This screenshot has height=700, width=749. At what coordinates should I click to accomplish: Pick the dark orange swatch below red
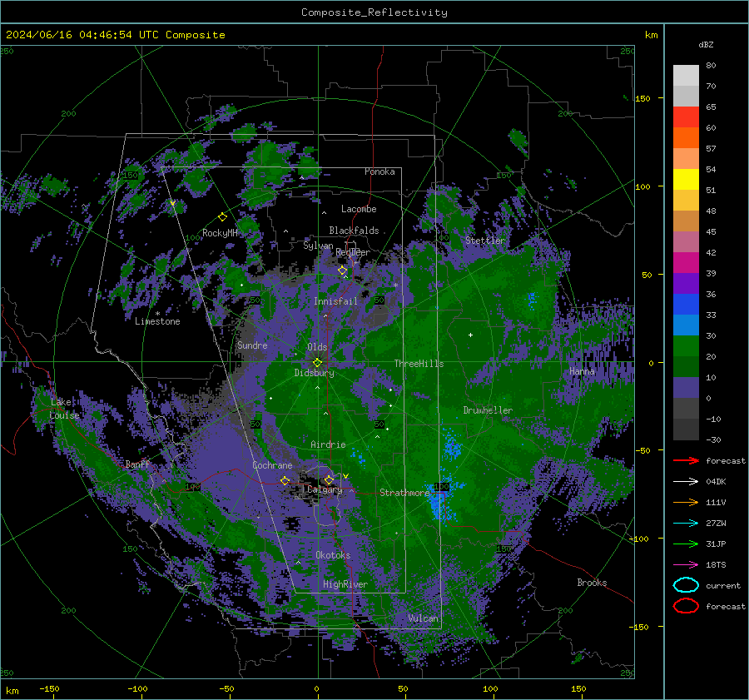[x=686, y=138]
